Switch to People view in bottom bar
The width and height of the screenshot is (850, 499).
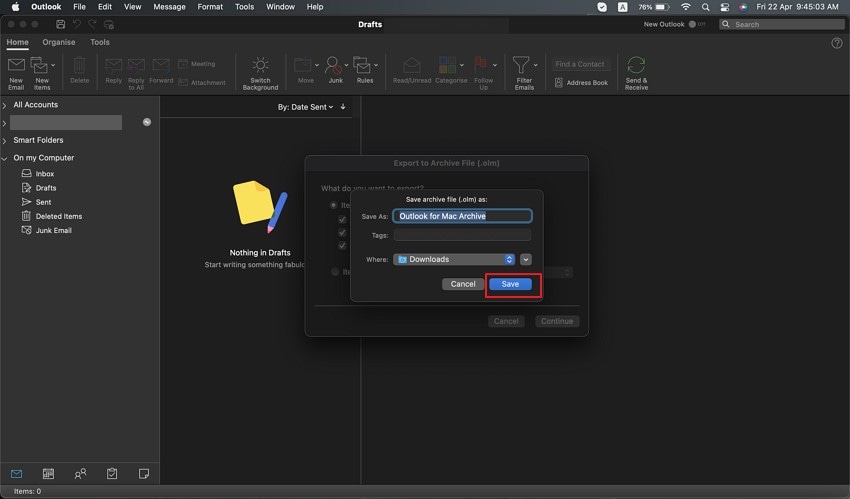click(80, 474)
